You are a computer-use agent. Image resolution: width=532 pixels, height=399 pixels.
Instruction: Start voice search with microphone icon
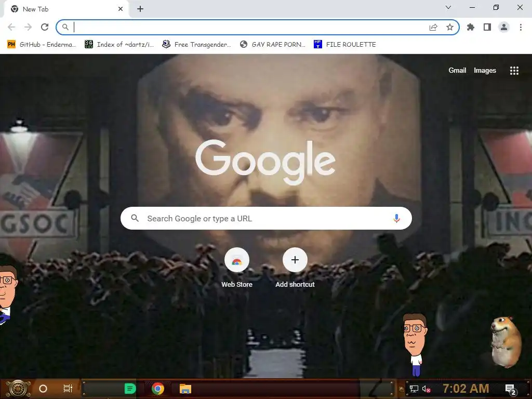point(396,218)
